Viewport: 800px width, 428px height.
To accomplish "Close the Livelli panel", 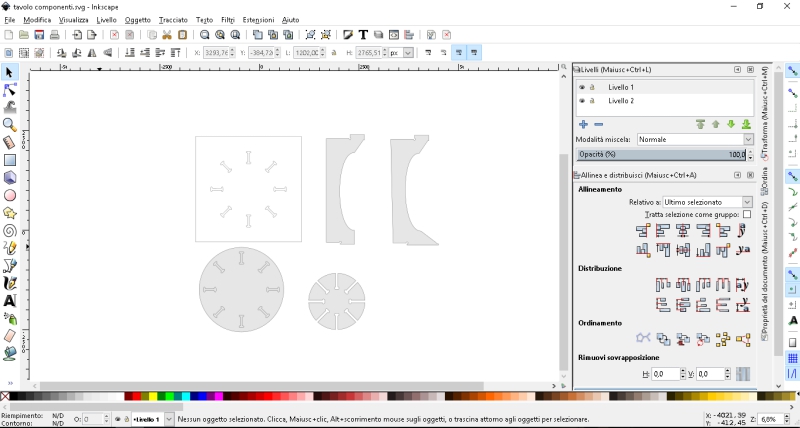I will click(751, 69).
